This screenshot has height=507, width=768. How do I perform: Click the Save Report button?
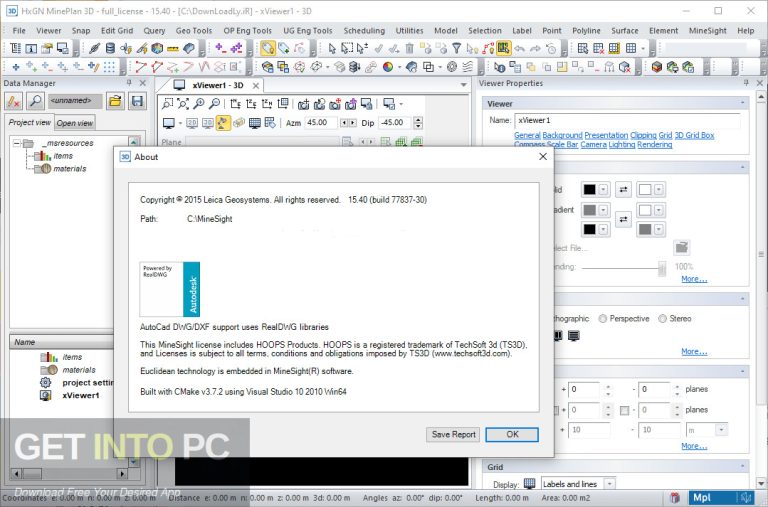tap(453, 434)
